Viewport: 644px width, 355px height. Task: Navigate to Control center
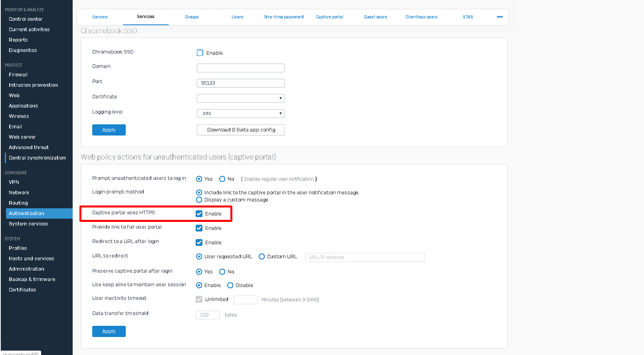(26, 19)
